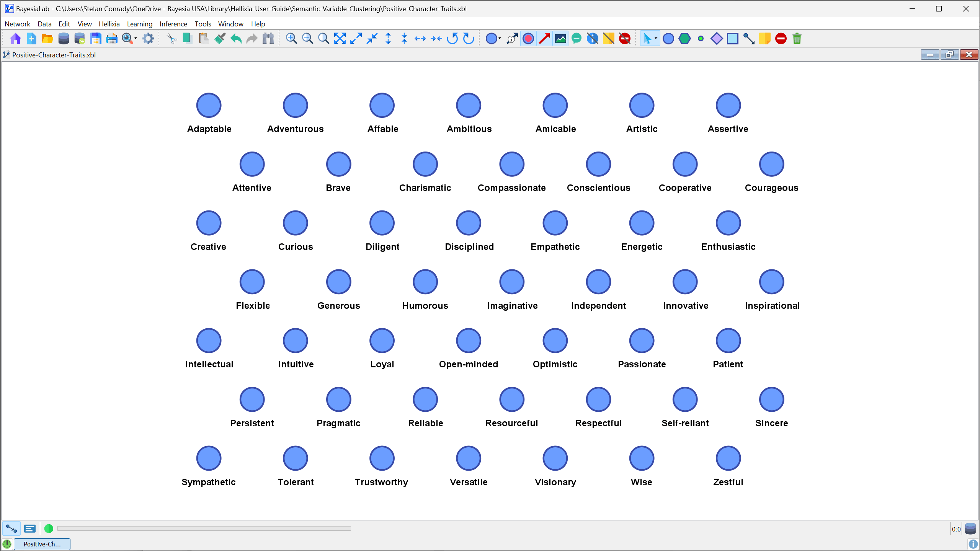The height and width of the screenshot is (551, 980).
Task: Select the Empathetic node
Action: coord(555,223)
